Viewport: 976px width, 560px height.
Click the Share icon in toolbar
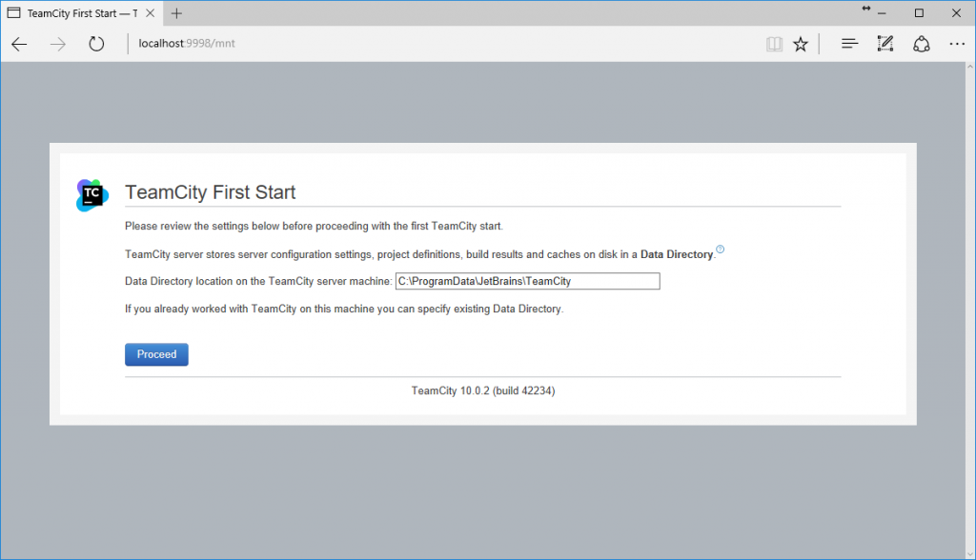click(922, 44)
